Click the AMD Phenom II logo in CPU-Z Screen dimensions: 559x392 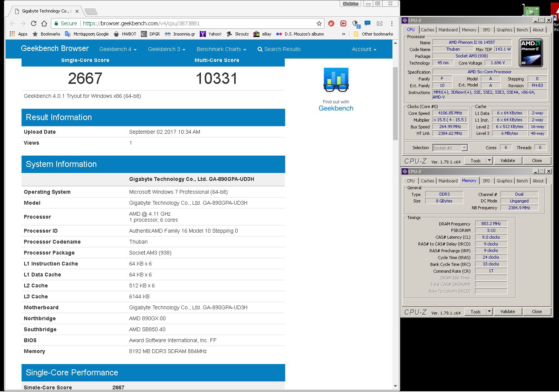tap(531, 52)
